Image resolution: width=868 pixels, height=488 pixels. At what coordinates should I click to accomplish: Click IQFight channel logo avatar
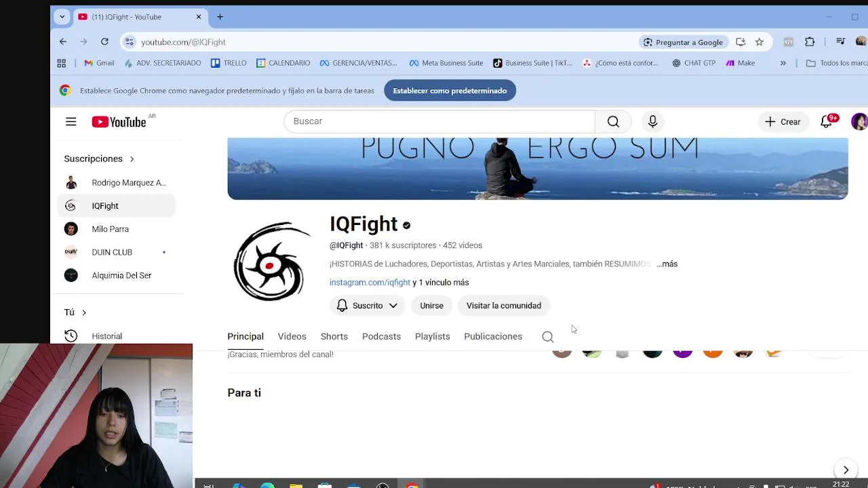[x=271, y=261]
